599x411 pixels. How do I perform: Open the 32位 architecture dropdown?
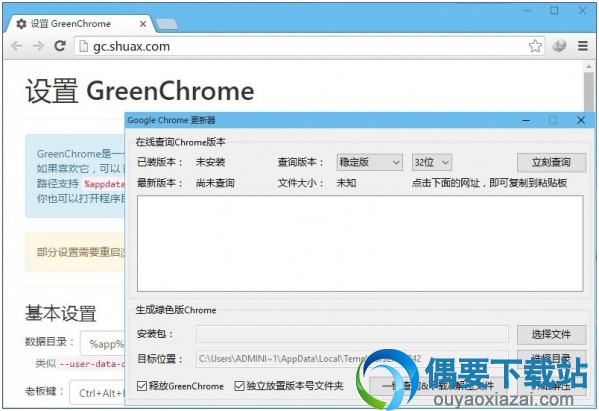tap(432, 162)
